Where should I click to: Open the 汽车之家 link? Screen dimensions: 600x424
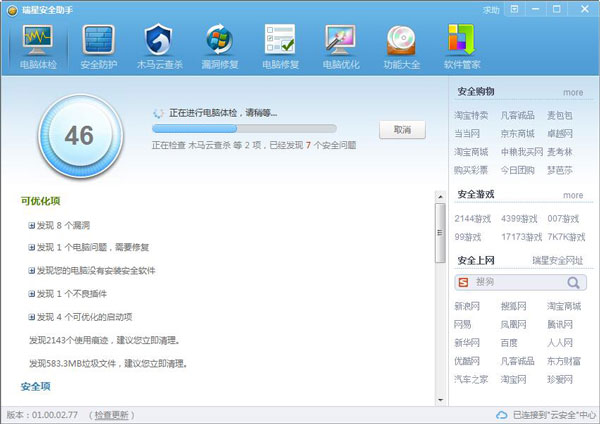471,380
